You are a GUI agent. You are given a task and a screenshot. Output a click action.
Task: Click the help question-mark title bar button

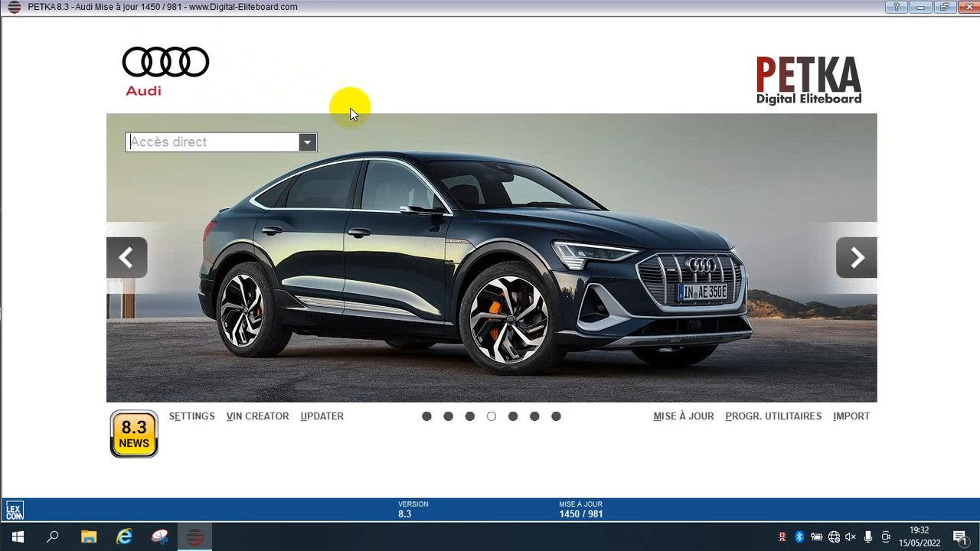[897, 7]
